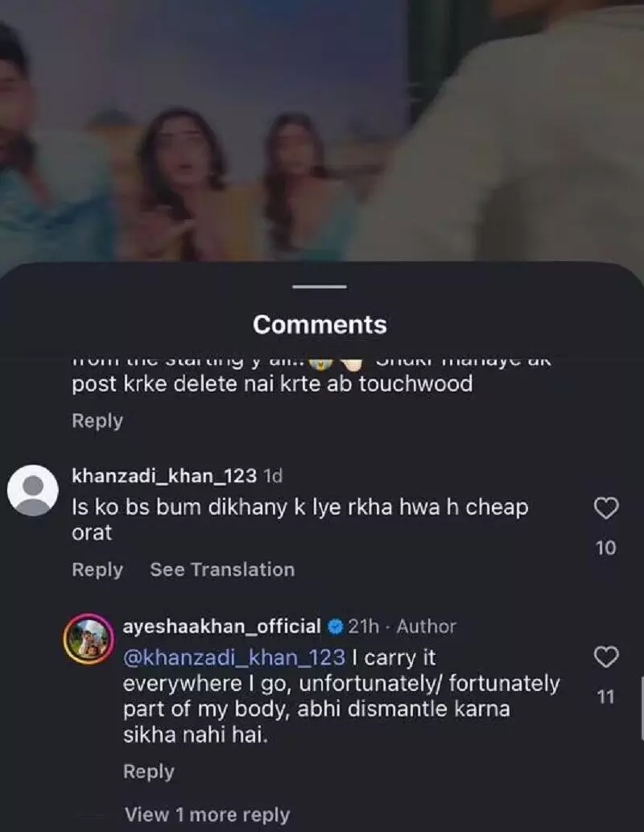Screen dimensions: 644x832
Task: Reply to khanzadi_khan_123's comment
Action: 97,569
